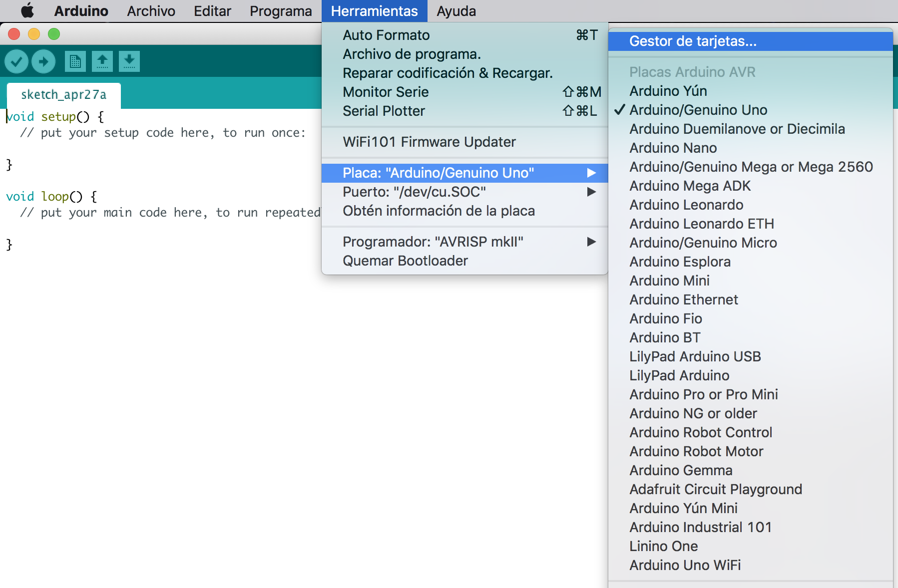Choose Auto Formato
898x588 pixels.
click(x=464, y=35)
